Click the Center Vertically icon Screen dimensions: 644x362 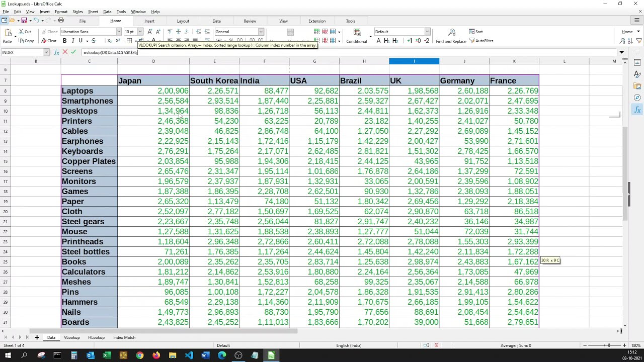[x=178, y=32]
